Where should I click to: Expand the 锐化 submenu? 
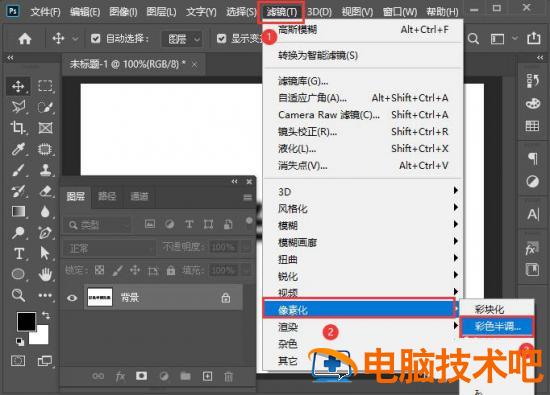click(362, 276)
